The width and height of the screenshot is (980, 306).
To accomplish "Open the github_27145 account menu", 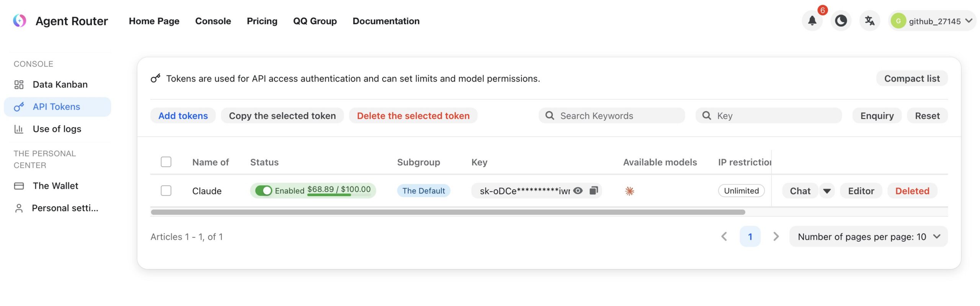I will [932, 21].
